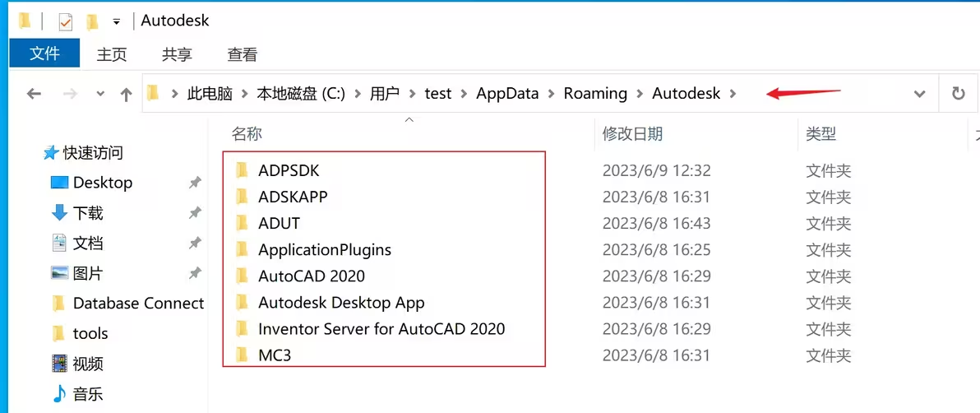This screenshot has width=980, height=413.
Task: Click the Autodesk Desktop App folder icon
Action: (242, 303)
